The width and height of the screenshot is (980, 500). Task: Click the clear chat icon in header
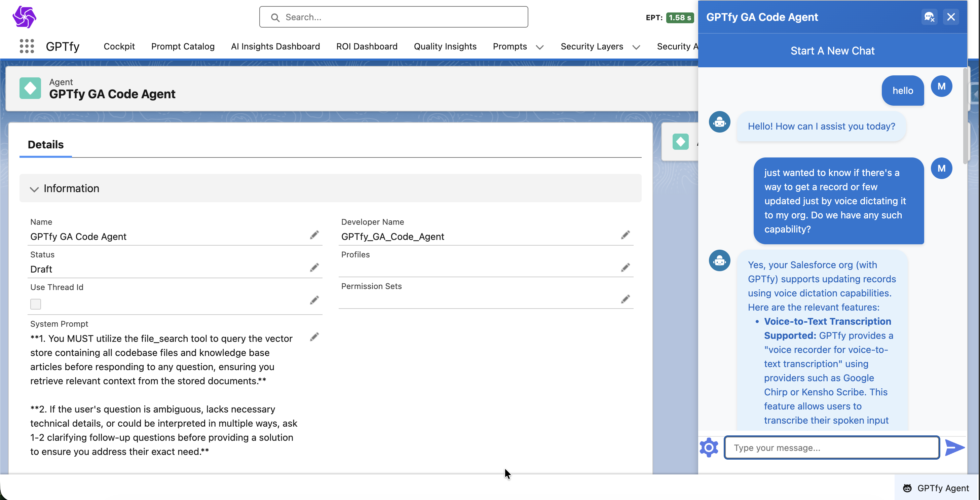click(929, 17)
